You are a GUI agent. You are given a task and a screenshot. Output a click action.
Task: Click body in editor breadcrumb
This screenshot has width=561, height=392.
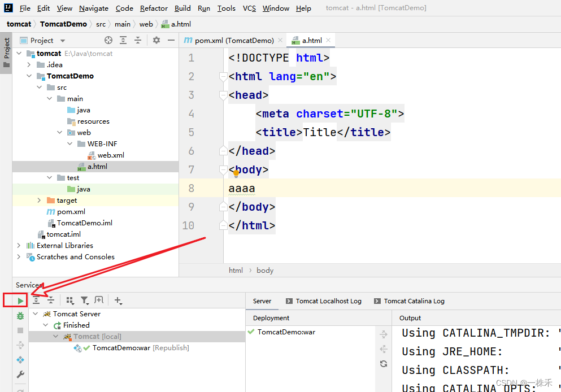[265, 271]
